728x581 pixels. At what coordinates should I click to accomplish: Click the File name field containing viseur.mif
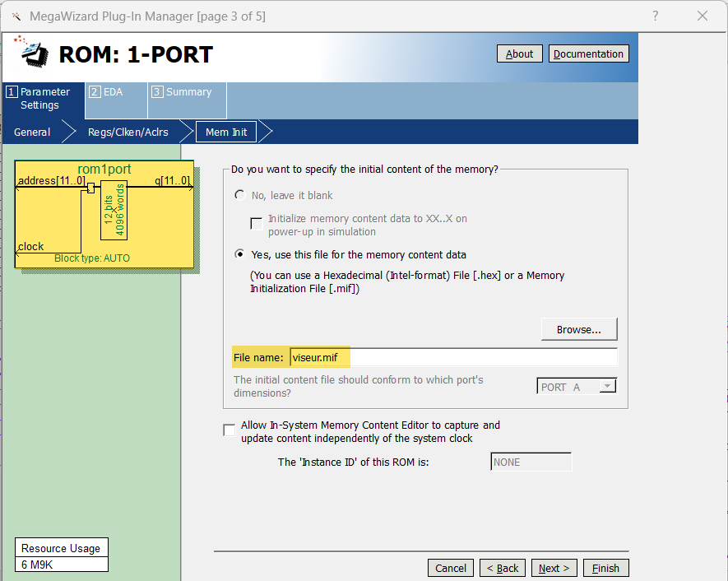(453, 358)
